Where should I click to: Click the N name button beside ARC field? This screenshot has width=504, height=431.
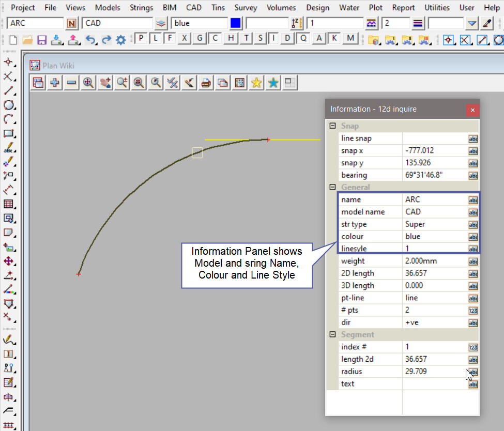pos(72,23)
